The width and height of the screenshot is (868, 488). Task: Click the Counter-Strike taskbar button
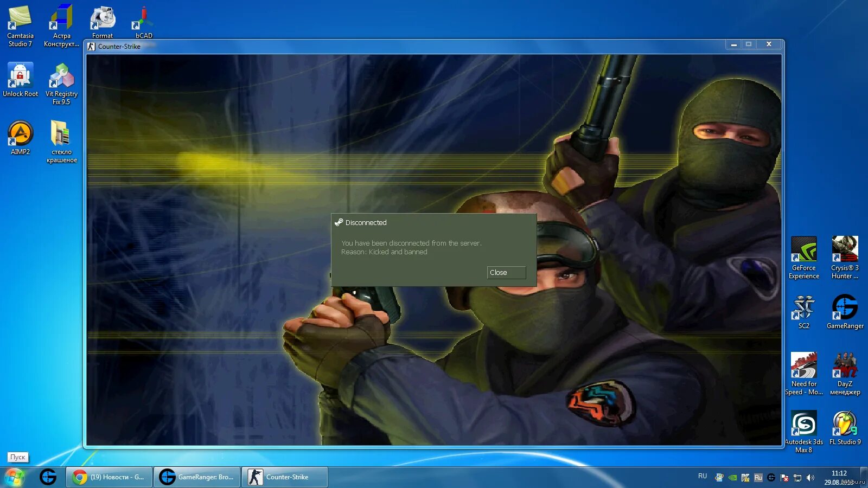[x=285, y=477]
